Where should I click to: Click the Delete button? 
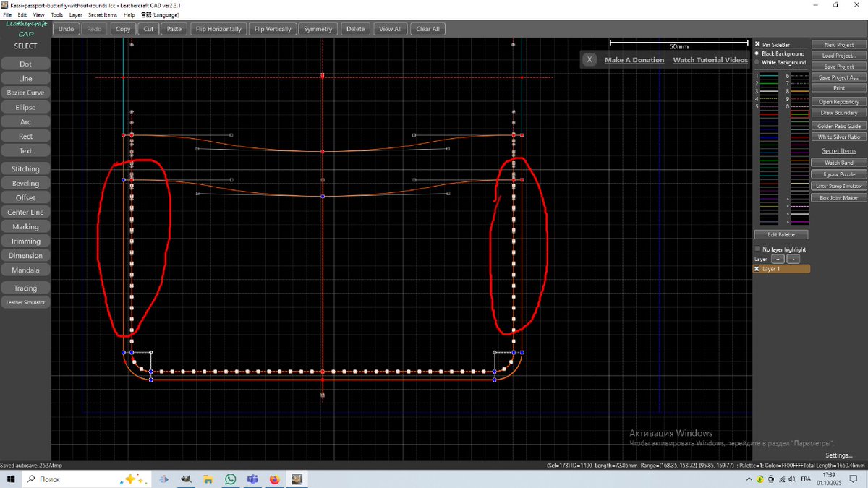point(355,29)
